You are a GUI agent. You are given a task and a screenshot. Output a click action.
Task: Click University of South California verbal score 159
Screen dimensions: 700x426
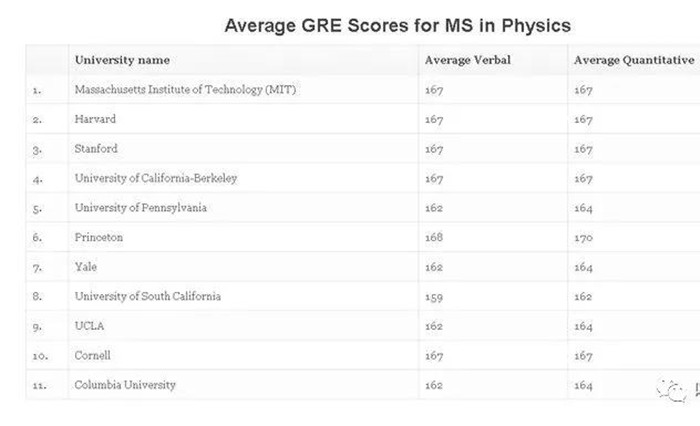pos(433,297)
